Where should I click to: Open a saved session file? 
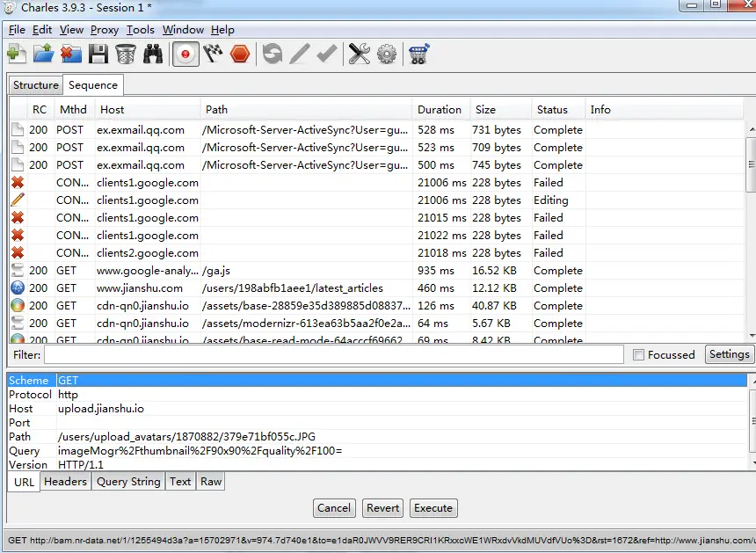44,54
